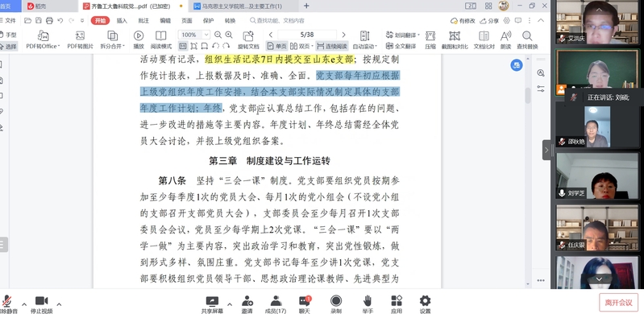Start 录制 recording of the meeting

click(x=336, y=305)
